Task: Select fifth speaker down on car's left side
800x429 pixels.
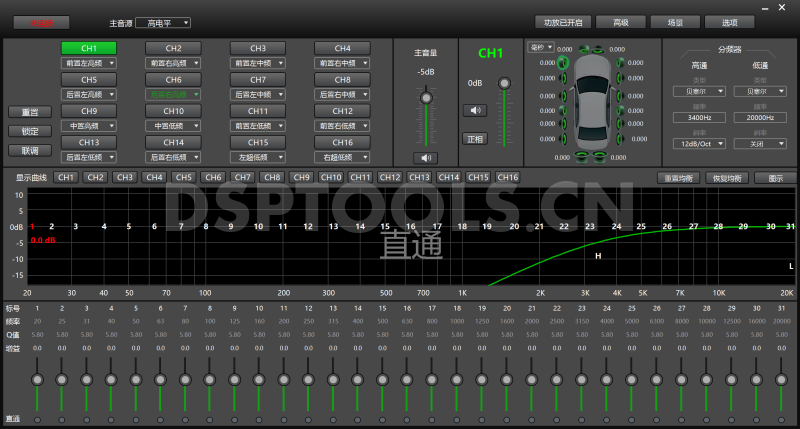Action: [563, 123]
